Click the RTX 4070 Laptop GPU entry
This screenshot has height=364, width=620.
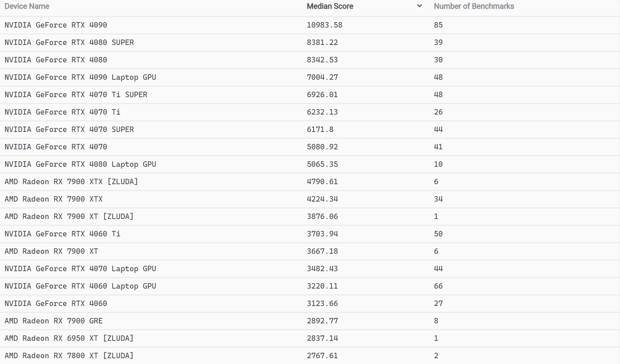pyautogui.click(x=80, y=269)
